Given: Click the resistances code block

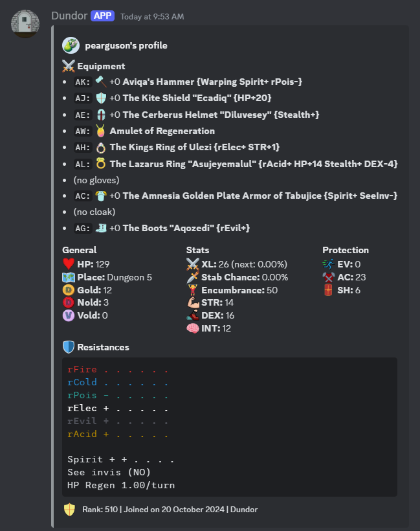Looking at the screenshot, I should pos(230,427).
